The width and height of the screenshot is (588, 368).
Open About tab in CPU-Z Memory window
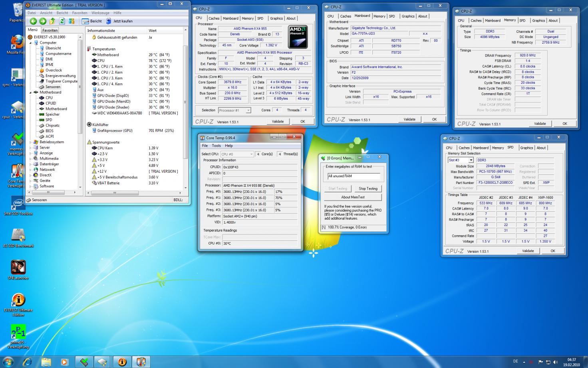[553, 21]
